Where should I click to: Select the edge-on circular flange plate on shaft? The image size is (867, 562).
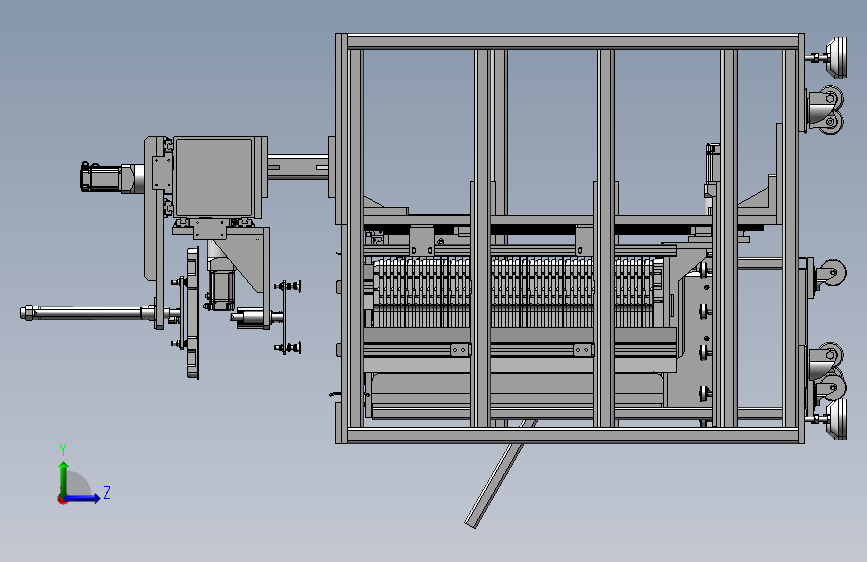tap(192, 313)
